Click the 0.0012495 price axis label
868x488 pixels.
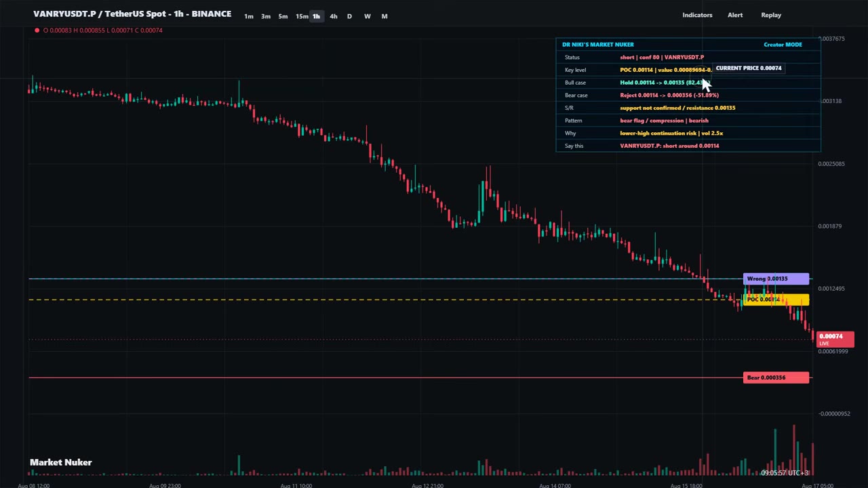tap(831, 289)
